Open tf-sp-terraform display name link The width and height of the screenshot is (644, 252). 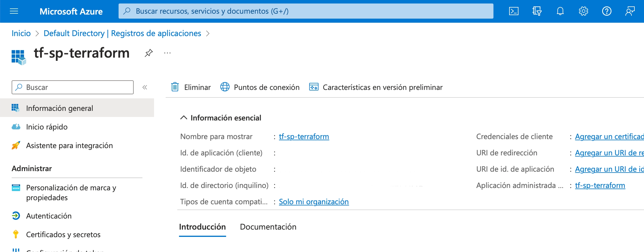pos(304,136)
